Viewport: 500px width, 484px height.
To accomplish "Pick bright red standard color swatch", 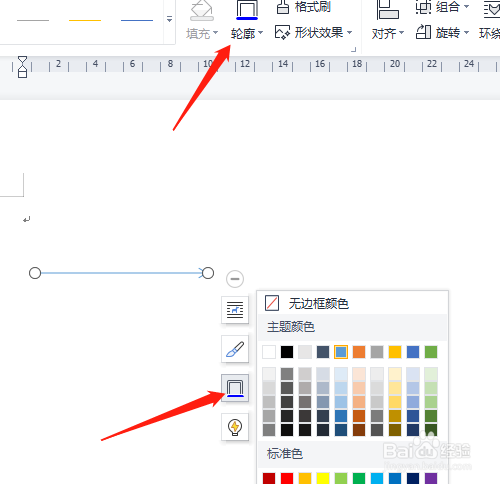I will (287, 478).
